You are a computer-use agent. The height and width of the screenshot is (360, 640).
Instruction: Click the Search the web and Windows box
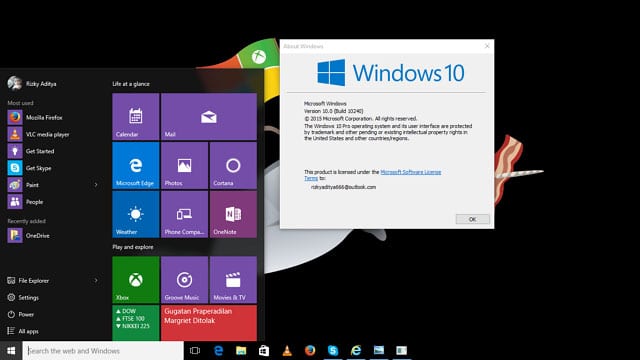(x=103, y=351)
